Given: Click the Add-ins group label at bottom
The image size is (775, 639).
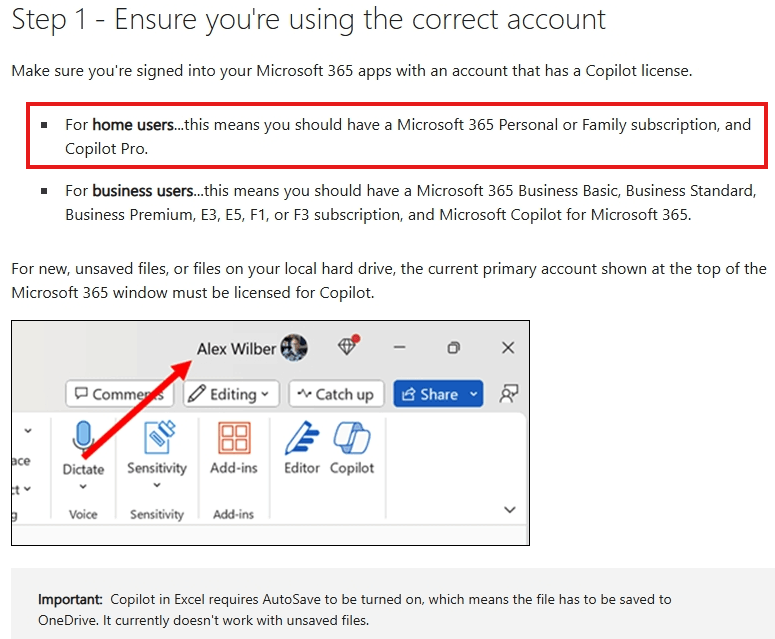Looking at the screenshot, I should click(233, 514).
